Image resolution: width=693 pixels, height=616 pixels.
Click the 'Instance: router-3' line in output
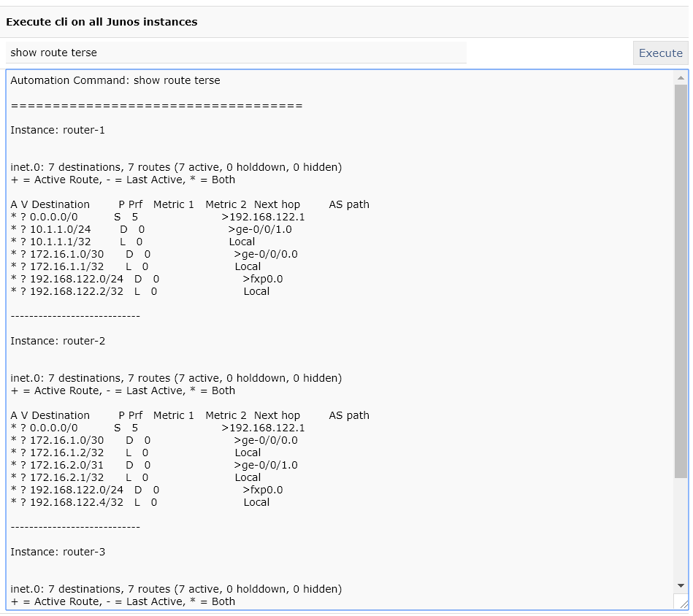[x=58, y=552]
